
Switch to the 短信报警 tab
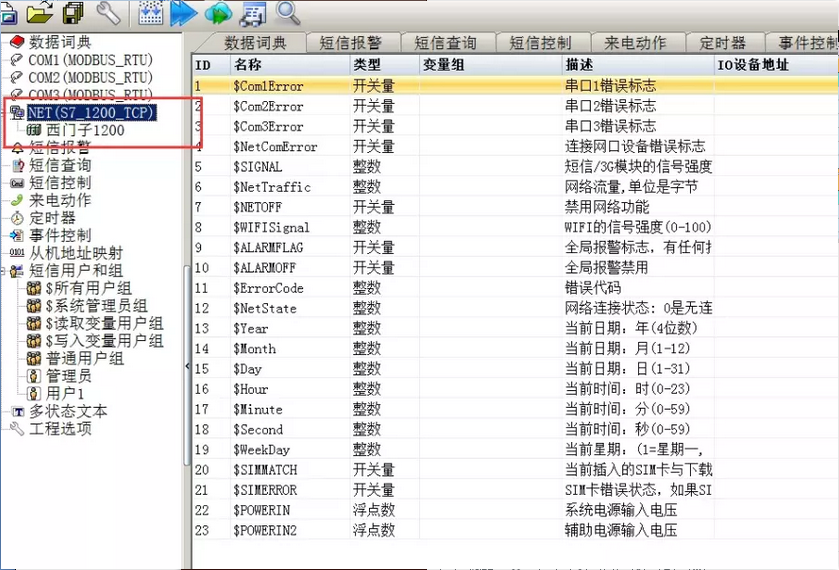click(350, 43)
